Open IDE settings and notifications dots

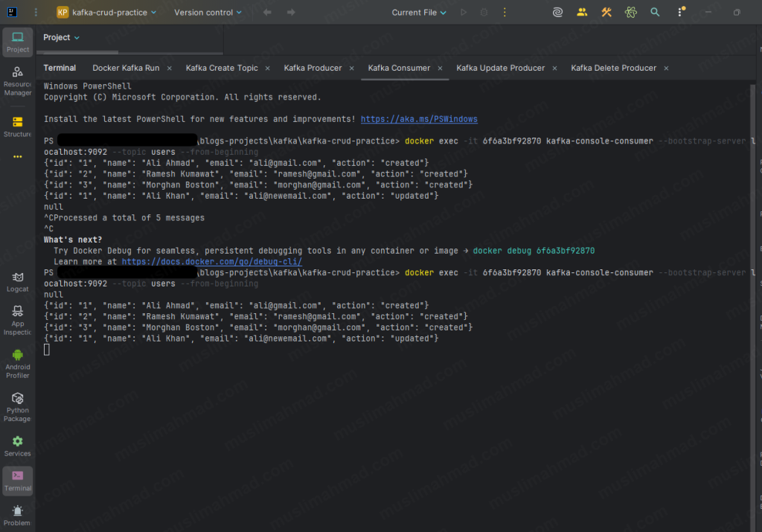(x=680, y=11)
